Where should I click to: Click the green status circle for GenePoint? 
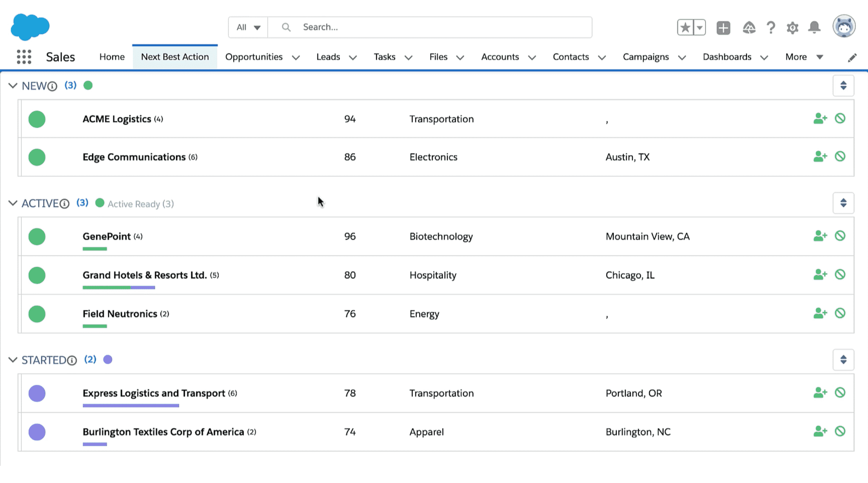[37, 237]
